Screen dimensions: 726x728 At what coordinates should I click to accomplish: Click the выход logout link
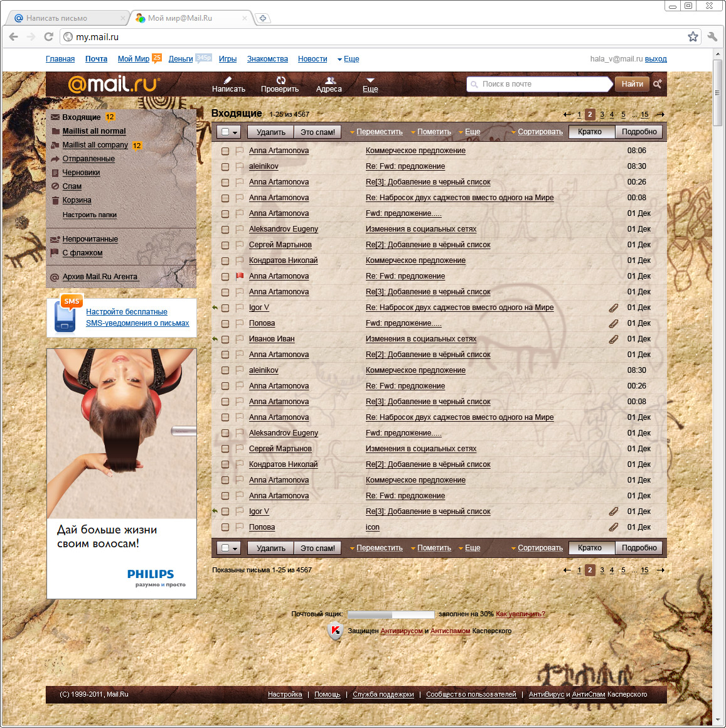656,59
